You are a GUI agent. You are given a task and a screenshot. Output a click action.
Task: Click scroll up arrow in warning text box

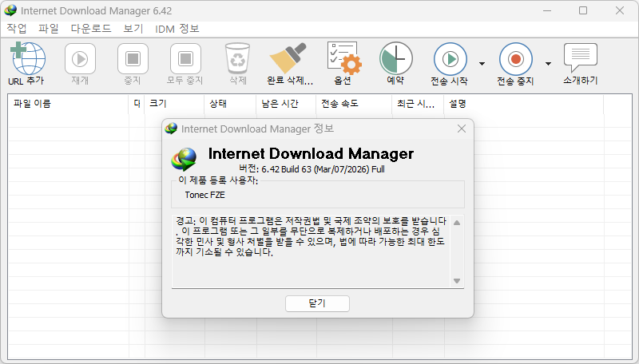pos(457,223)
